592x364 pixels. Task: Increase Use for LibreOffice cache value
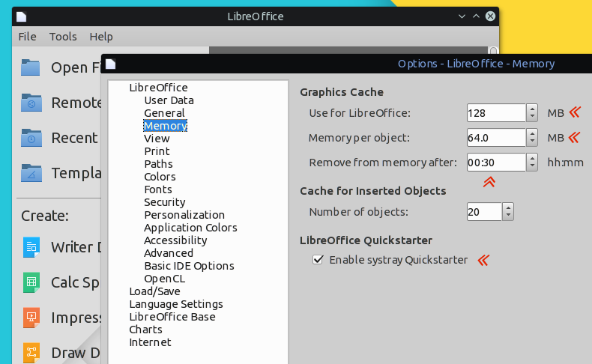[532, 109]
